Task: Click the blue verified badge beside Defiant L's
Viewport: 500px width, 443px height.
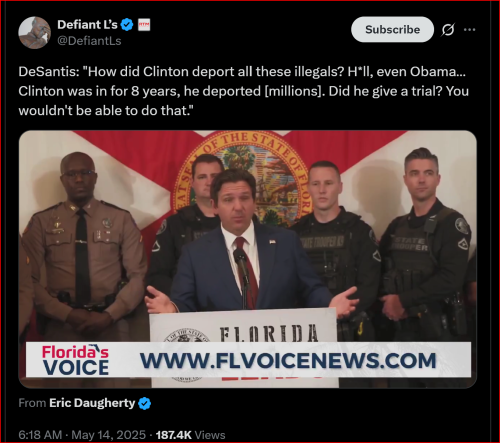Action: pos(127,25)
